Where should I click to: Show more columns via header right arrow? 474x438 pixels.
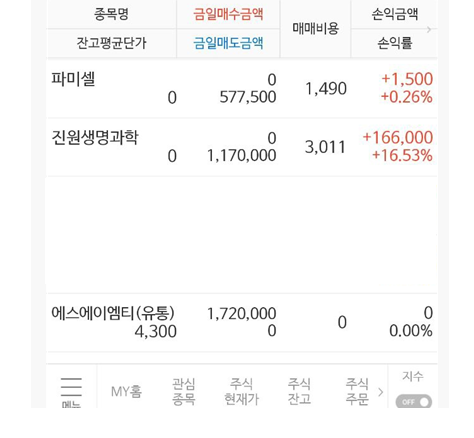(x=429, y=30)
